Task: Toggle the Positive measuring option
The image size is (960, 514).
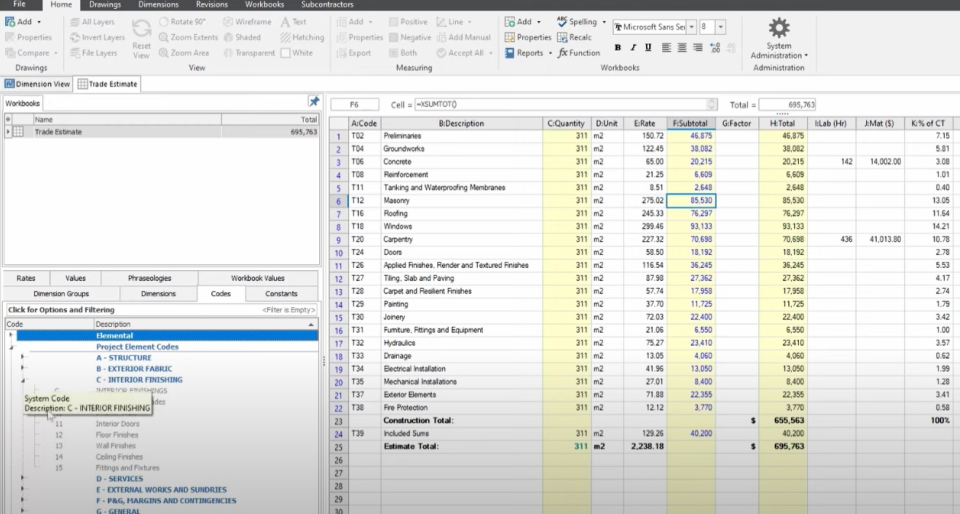Action: pyautogui.click(x=408, y=21)
